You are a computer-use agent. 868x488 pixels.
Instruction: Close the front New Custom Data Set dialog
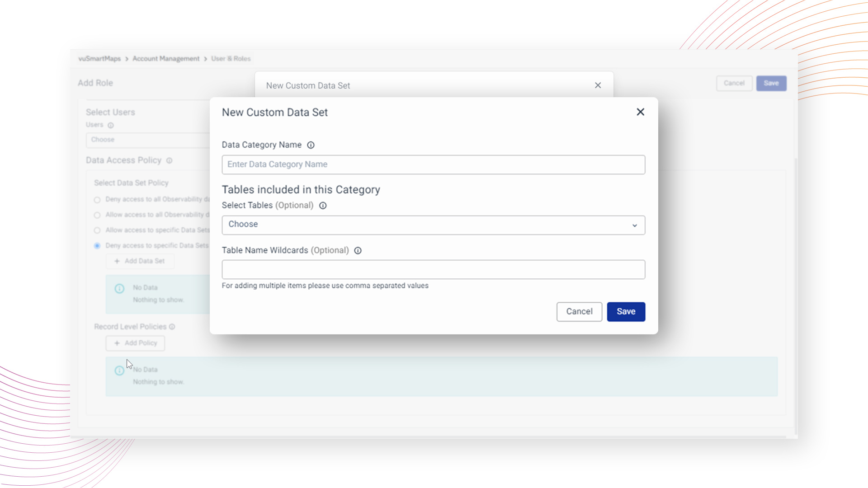[640, 112]
